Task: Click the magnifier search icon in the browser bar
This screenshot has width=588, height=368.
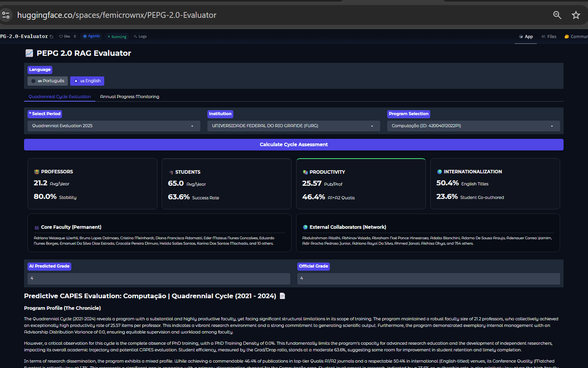Action: [557, 15]
